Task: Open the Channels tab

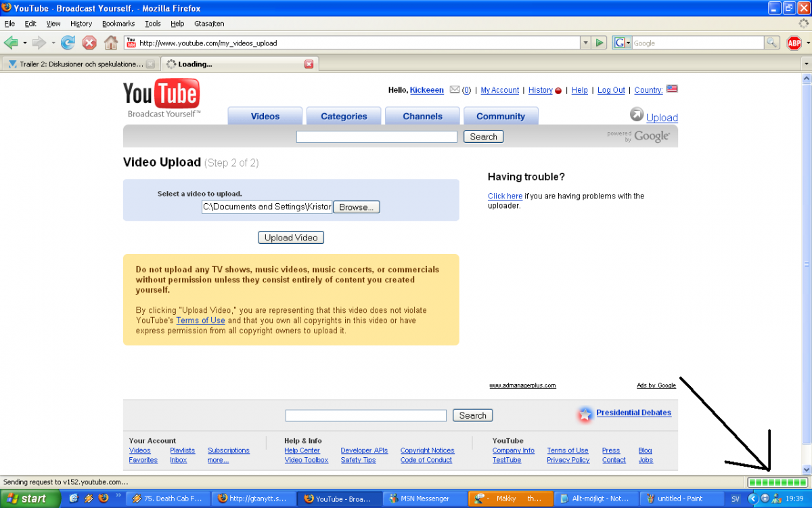Action: pyautogui.click(x=422, y=116)
